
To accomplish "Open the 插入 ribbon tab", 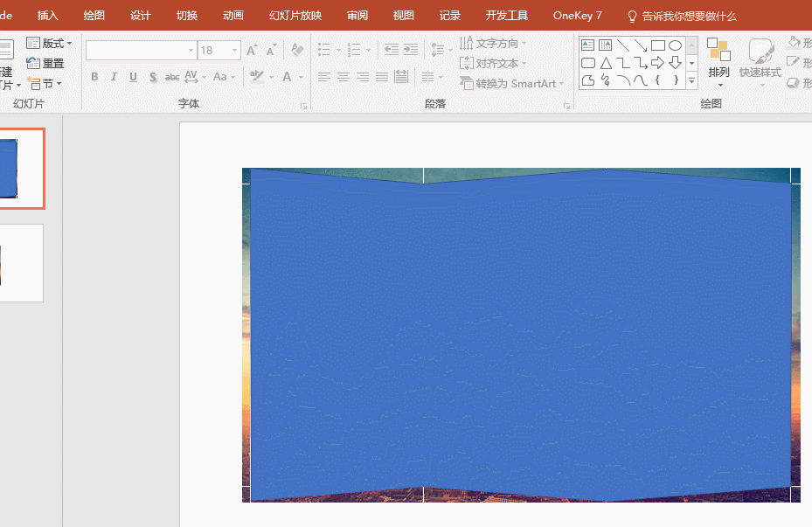I will click(x=48, y=16).
